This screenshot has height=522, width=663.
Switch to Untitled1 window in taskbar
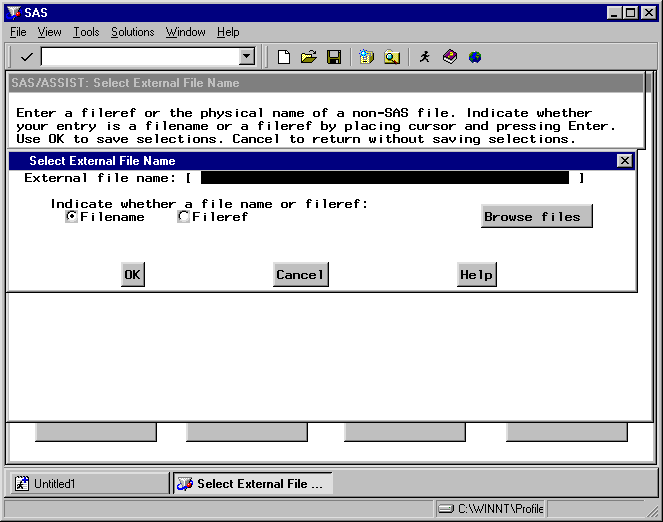coord(89,484)
